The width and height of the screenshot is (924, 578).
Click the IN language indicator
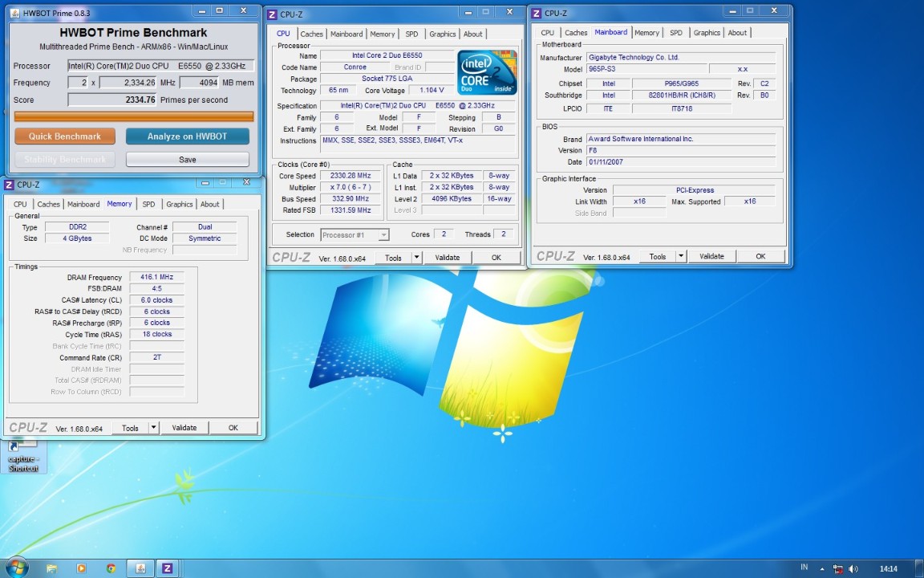coord(804,568)
